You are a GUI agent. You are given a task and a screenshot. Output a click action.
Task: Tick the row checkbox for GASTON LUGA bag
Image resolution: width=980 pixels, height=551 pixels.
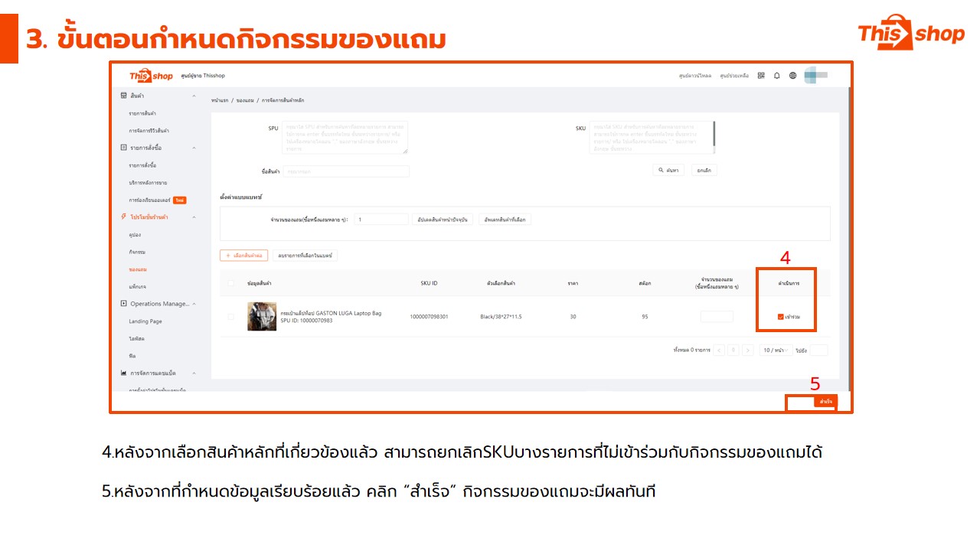[230, 316]
